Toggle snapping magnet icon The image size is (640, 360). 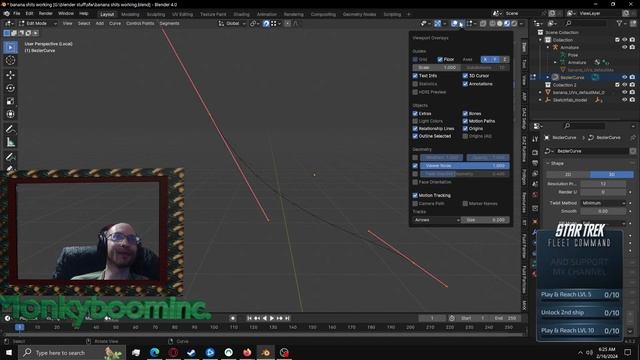[x=266, y=24]
